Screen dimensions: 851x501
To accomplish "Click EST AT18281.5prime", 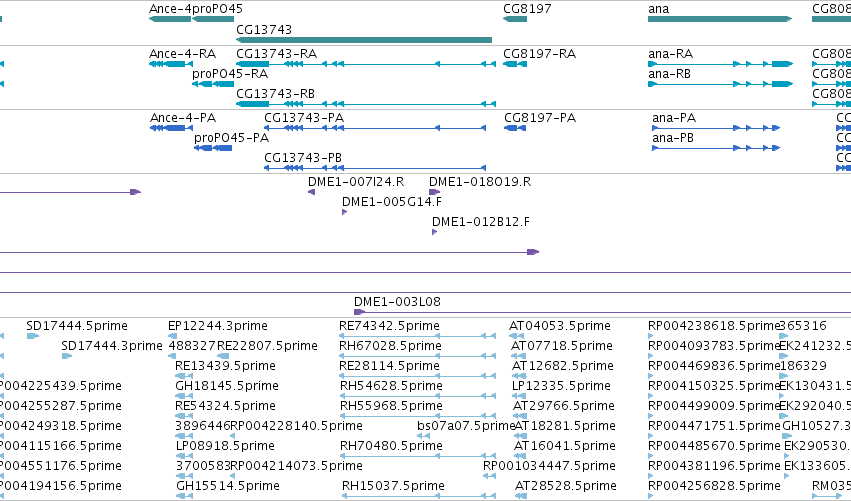I will [520, 436].
